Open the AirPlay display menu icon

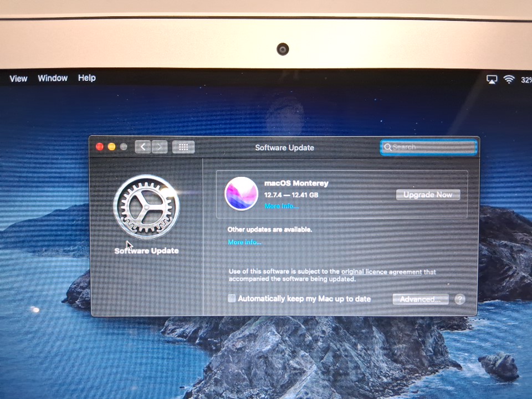tap(492, 79)
